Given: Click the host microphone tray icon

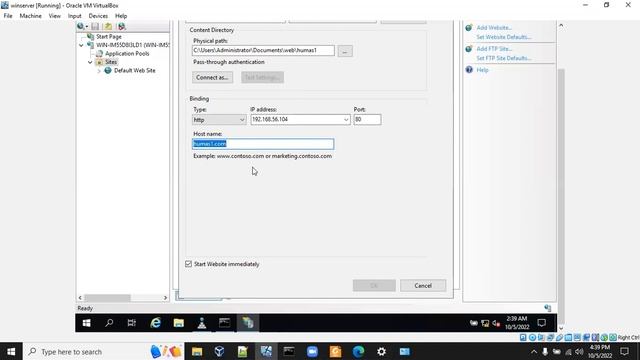Looking at the screenshot, I should 545,351.
